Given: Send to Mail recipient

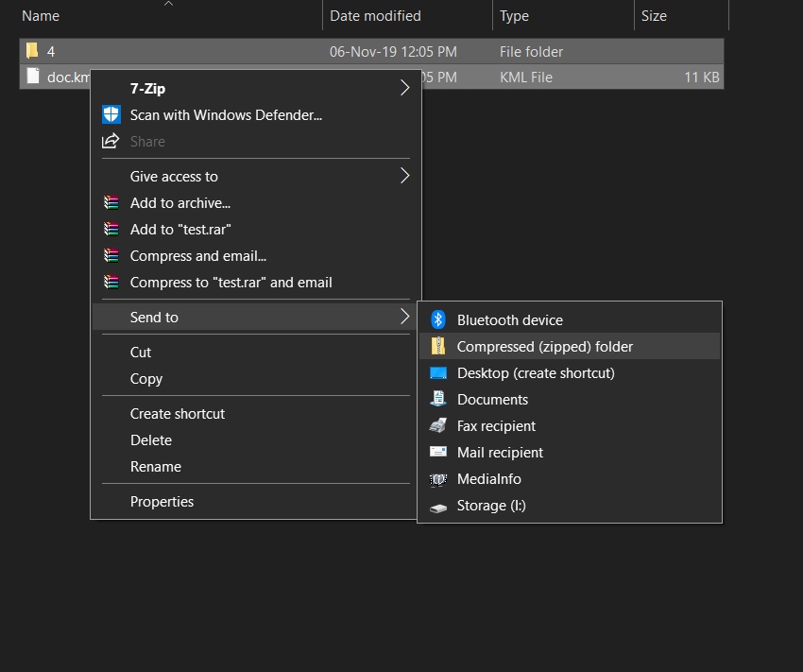Looking at the screenshot, I should click(570, 453).
